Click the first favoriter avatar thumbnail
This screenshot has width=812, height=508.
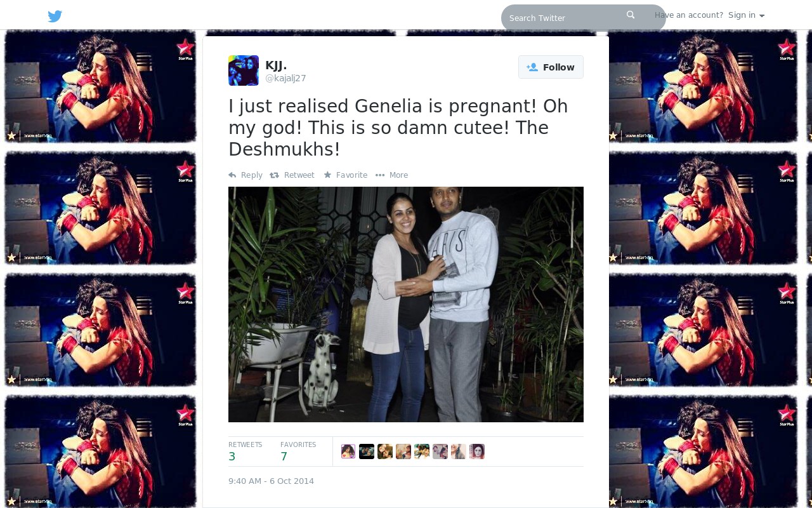click(x=348, y=451)
